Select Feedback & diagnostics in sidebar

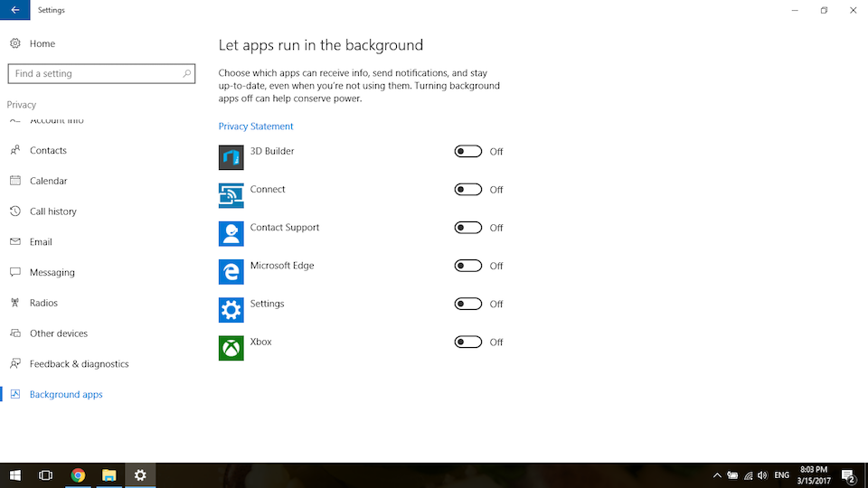pyautogui.click(x=79, y=364)
